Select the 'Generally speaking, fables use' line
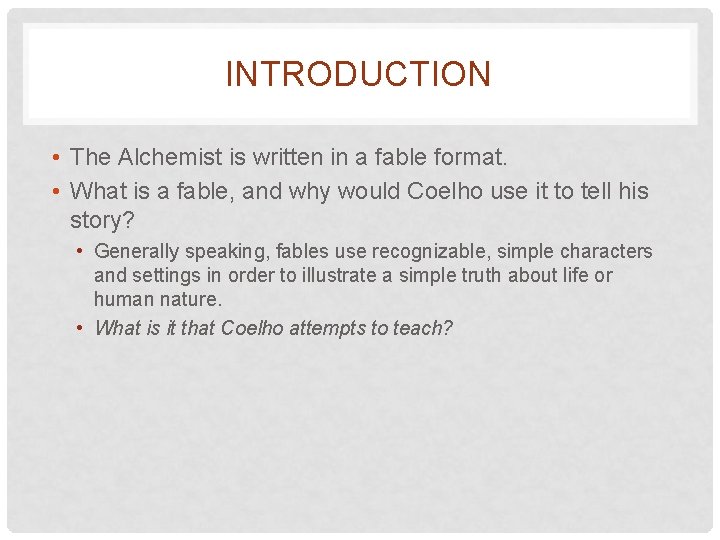Screen dimensions: 720x540 point(373,251)
